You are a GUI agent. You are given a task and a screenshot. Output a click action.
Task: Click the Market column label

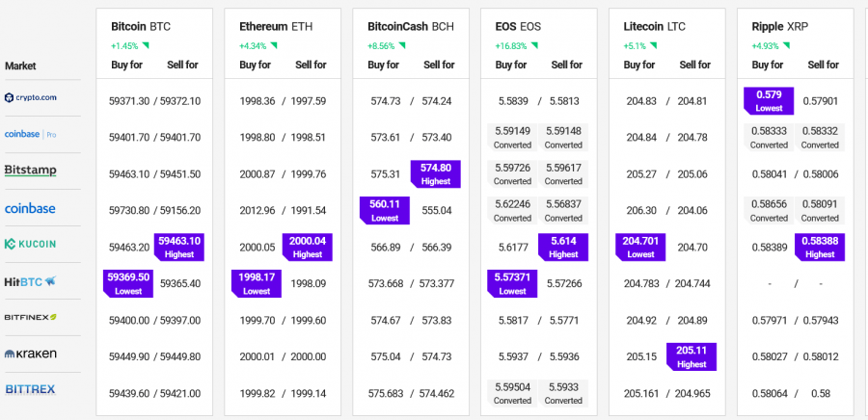click(x=20, y=66)
